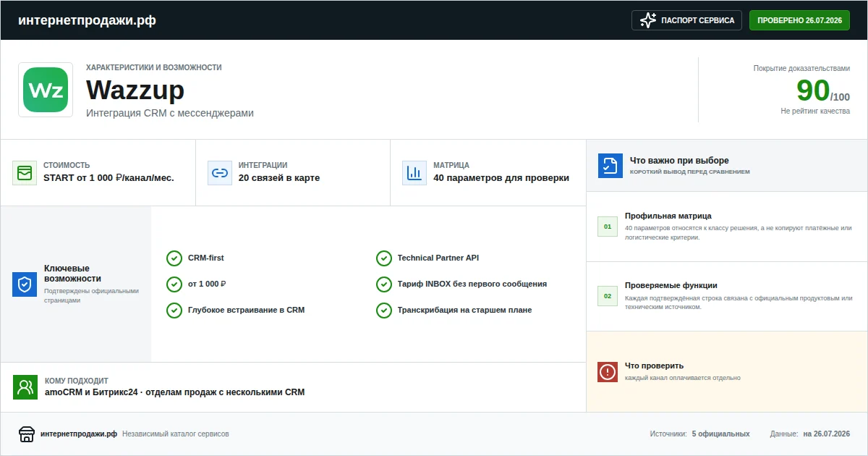Click the green check icon next to CRM-first
Viewport: 868px width, 456px height.
coord(174,258)
